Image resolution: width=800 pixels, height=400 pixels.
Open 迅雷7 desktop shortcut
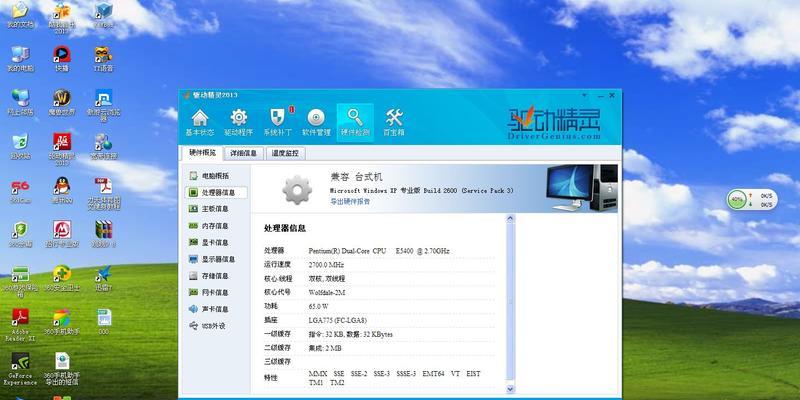point(104,278)
